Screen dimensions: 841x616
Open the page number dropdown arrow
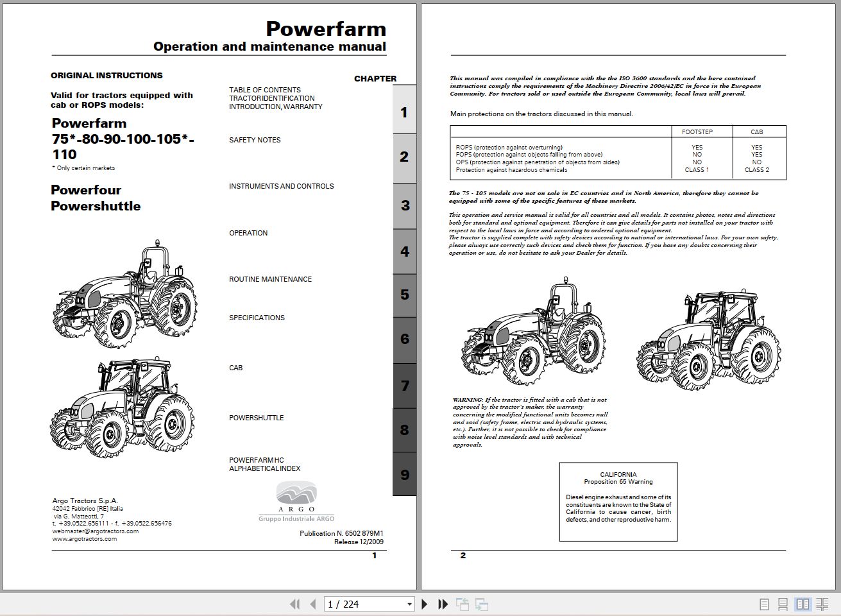tap(409, 604)
